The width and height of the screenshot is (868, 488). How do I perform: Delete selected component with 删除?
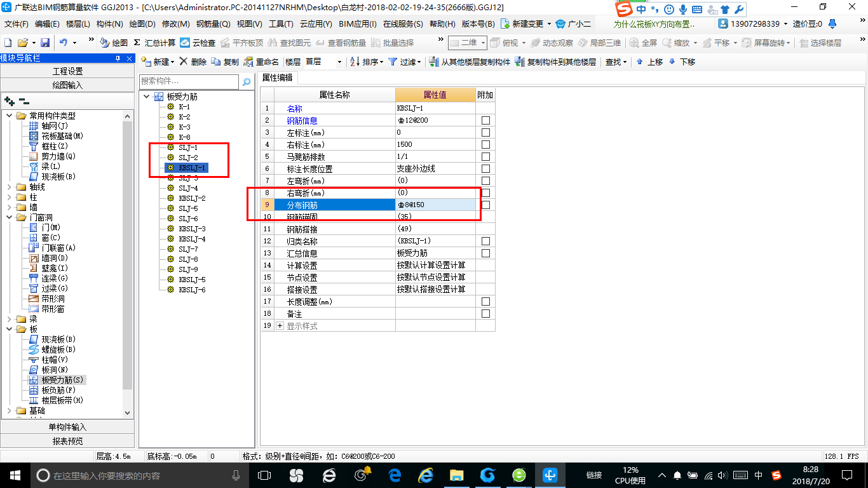[x=193, y=62]
